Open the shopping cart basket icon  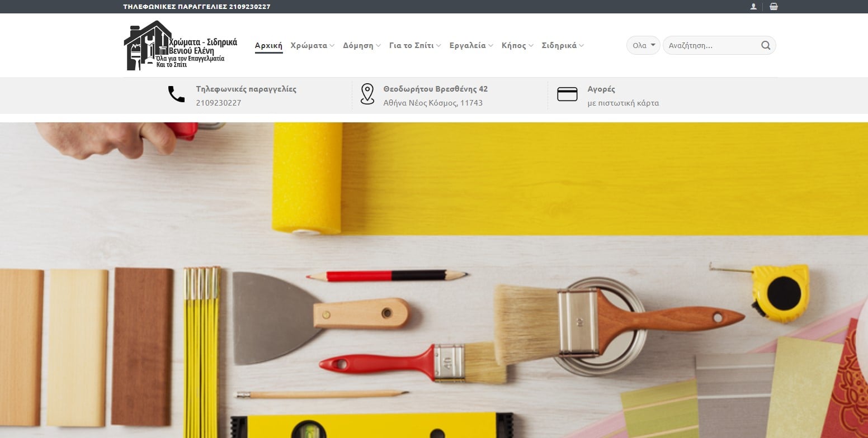tap(773, 7)
